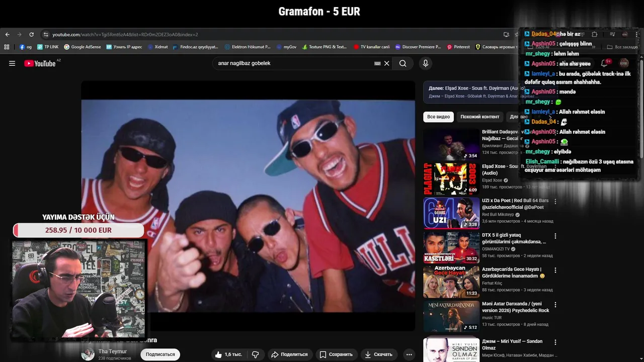Select the 'Для вас' filter chip
The height and width of the screenshot is (362, 644).
pyautogui.click(x=518, y=117)
